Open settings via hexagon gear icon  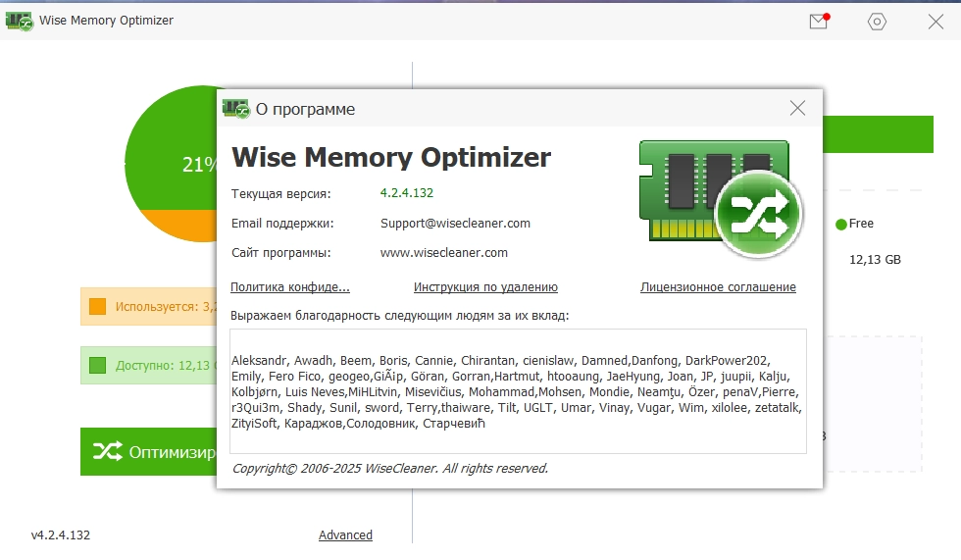click(877, 22)
